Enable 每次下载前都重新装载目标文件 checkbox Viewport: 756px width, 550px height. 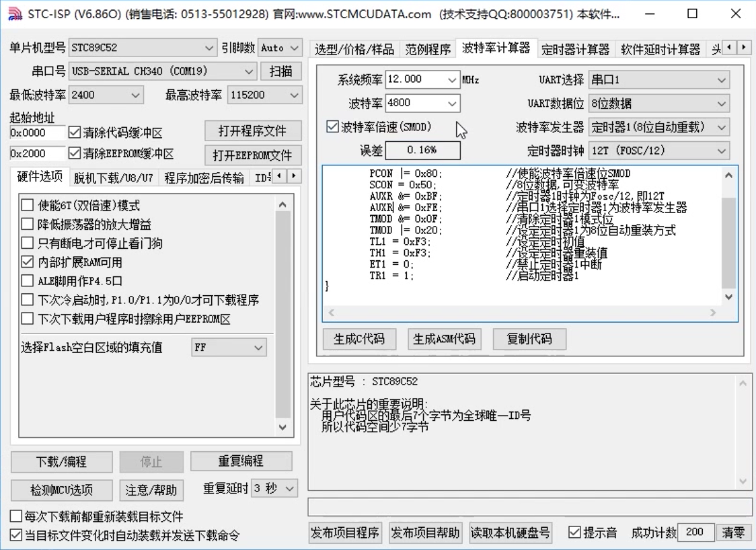[16, 516]
